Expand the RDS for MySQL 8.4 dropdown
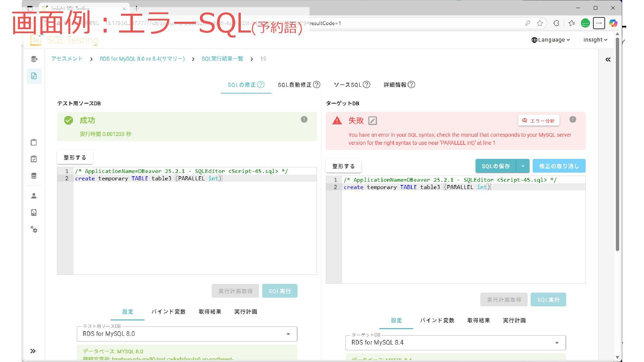 click(x=556, y=343)
